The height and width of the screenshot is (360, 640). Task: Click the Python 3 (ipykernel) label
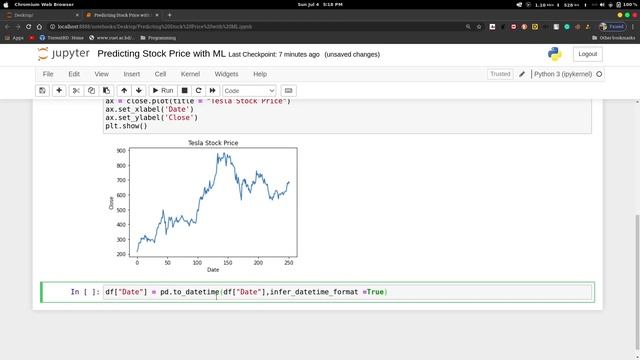point(563,74)
